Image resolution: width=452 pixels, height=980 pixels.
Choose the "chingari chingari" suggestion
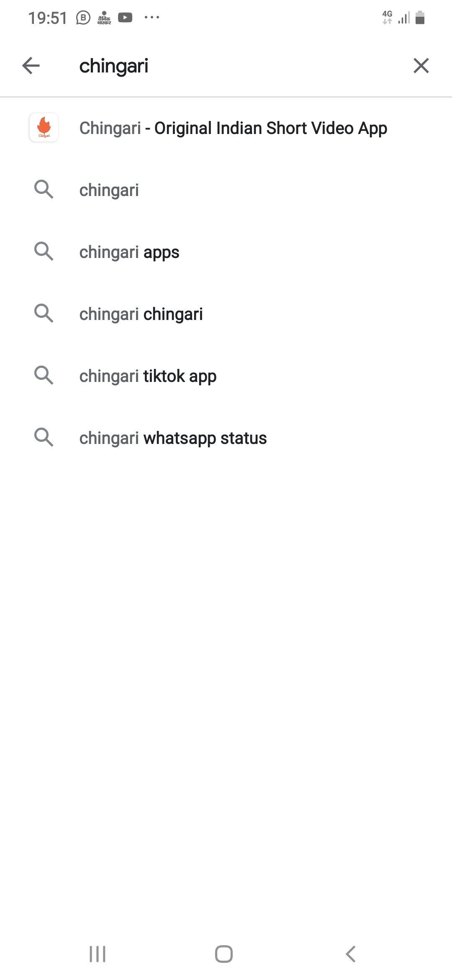click(141, 314)
